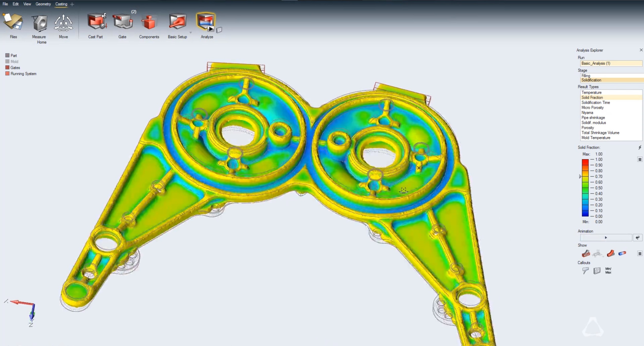This screenshot has width=644, height=346.
Task: Select the Measure tool icon
Action: pos(39,23)
